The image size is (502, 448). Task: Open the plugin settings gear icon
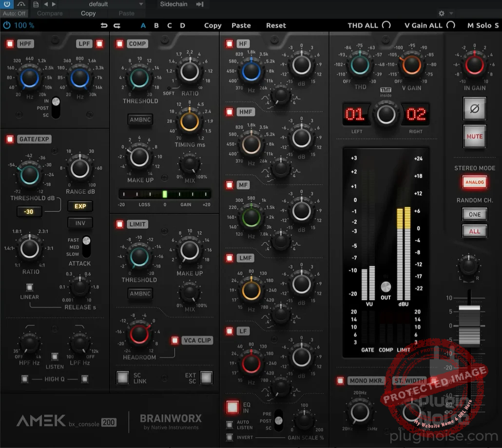[x=442, y=13]
